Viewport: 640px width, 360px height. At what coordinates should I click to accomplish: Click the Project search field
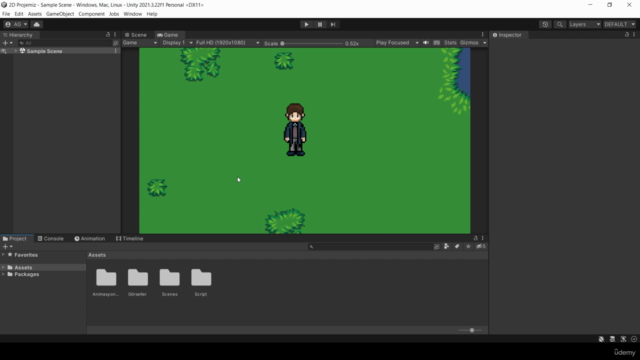370,247
